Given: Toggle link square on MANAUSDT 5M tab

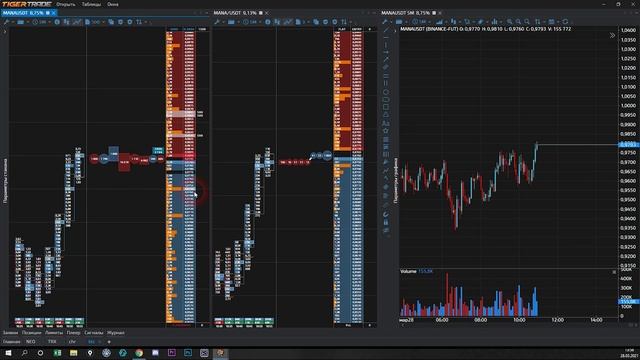Looking at the screenshot, I should [x=434, y=13].
